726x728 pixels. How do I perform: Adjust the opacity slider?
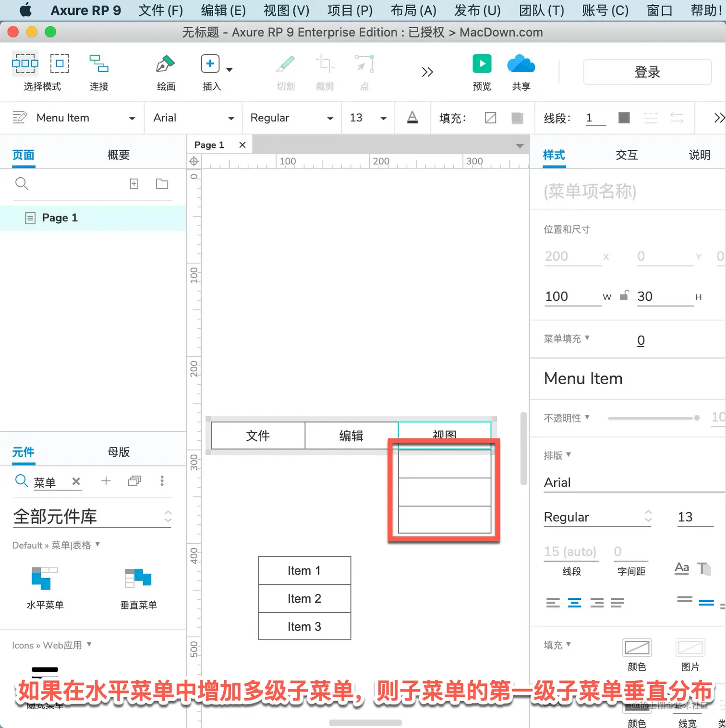tap(654, 418)
